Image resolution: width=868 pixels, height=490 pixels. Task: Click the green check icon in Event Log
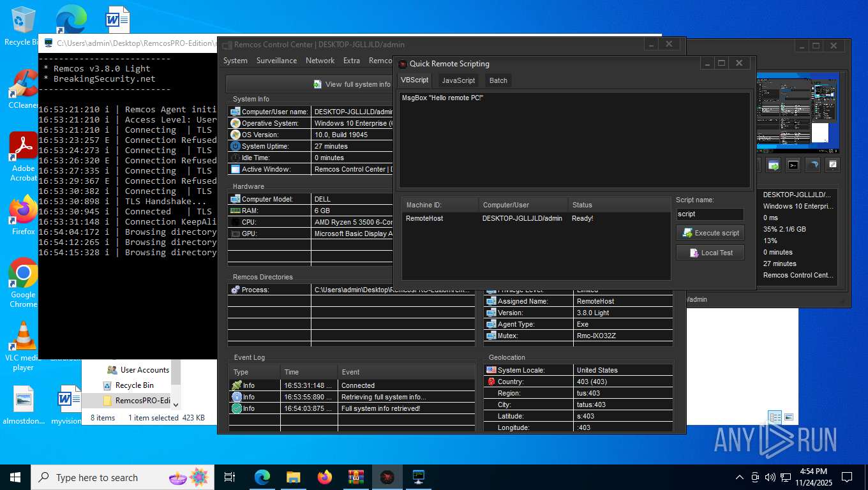pyautogui.click(x=237, y=408)
